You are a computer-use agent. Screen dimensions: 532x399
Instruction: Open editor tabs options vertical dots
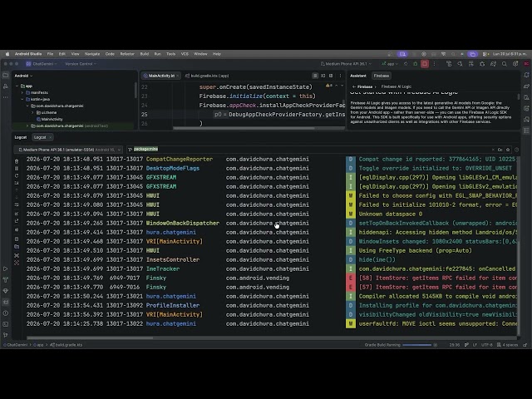[340, 76]
